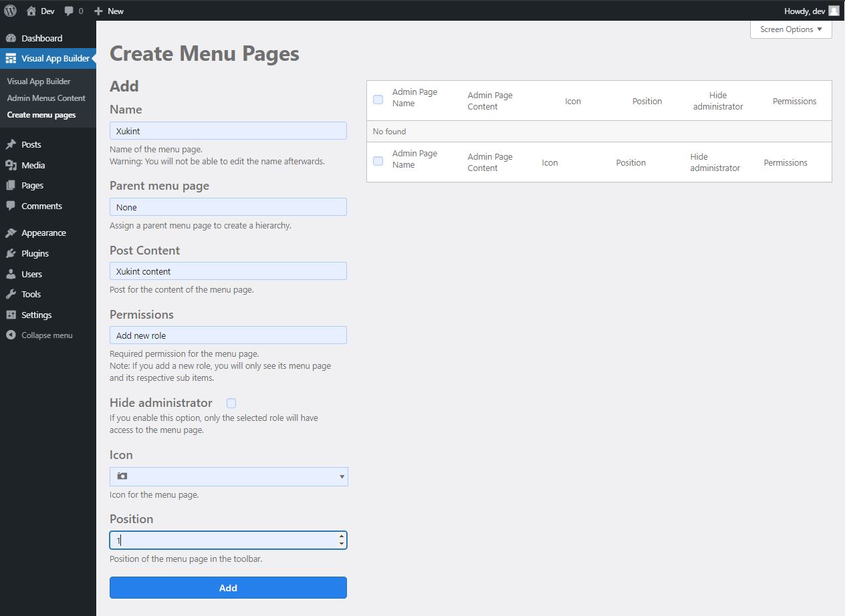
Task: Open the Icon dropdown with camera icon
Action: coord(229,476)
